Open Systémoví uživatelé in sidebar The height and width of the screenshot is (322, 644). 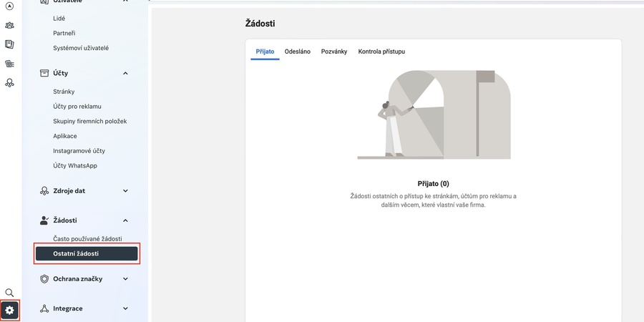pyautogui.click(x=81, y=48)
